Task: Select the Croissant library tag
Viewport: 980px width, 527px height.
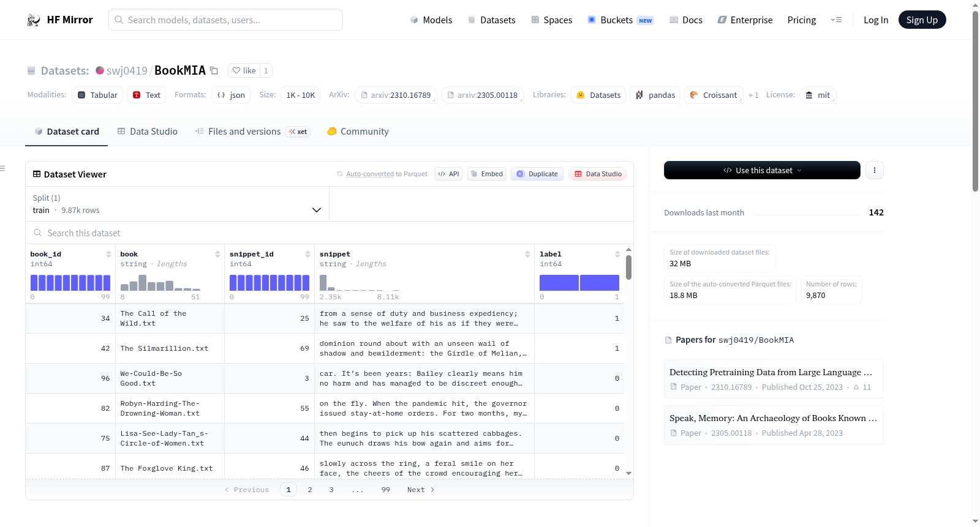Action: [714, 95]
